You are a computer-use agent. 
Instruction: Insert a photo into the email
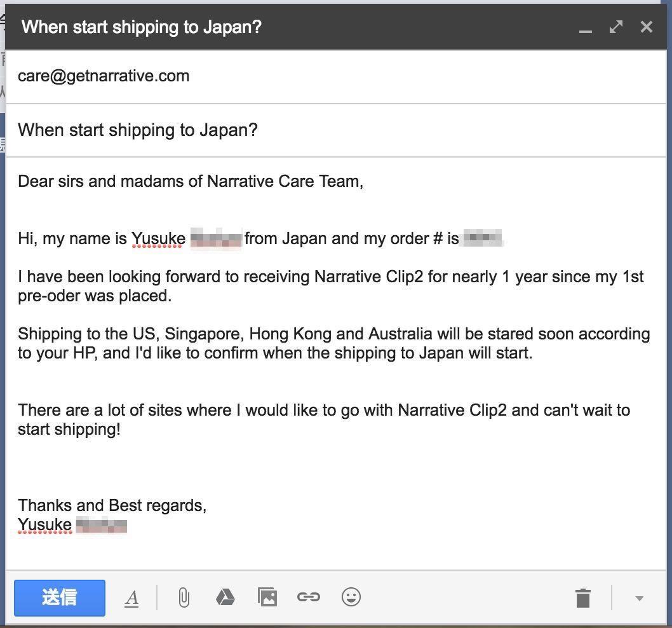(267, 597)
